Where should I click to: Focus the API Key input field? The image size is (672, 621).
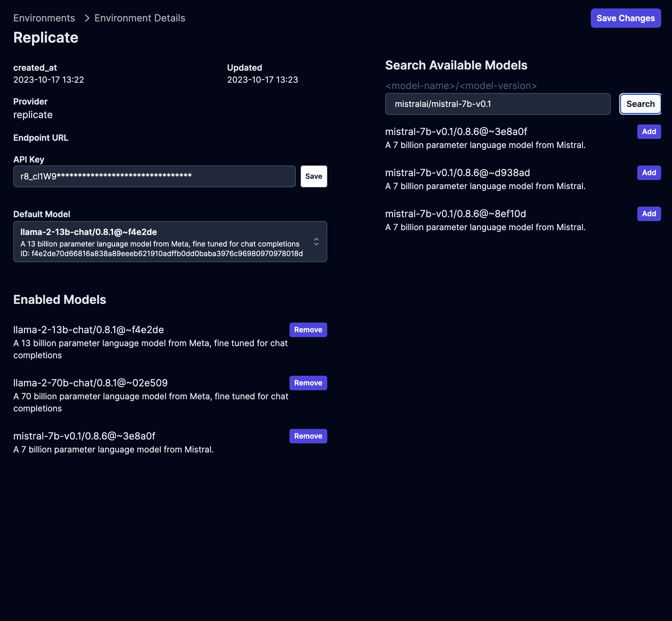coord(154,176)
